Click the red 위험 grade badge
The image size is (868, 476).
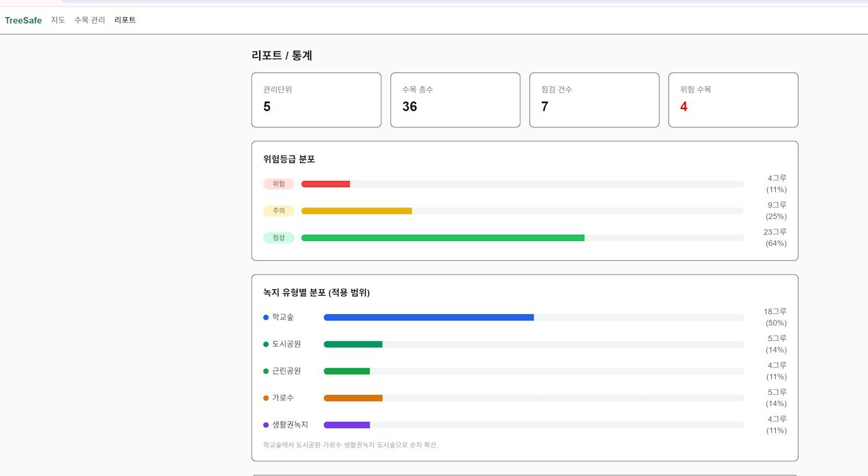click(279, 184)
